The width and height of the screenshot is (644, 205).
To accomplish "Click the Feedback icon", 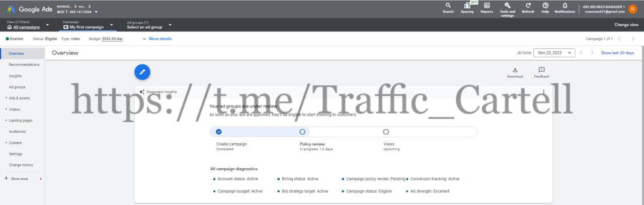I will click(x=541, y=70).
